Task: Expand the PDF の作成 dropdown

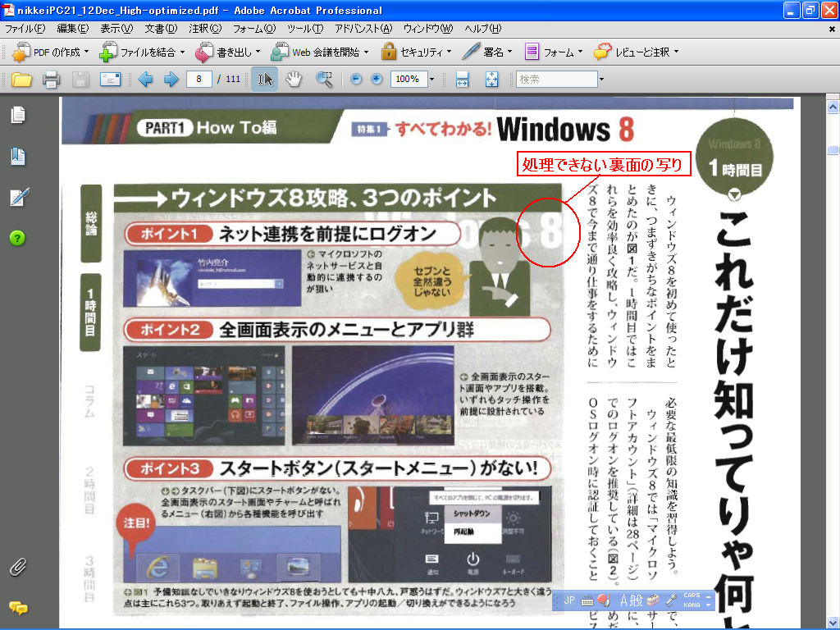Action: 86,52
